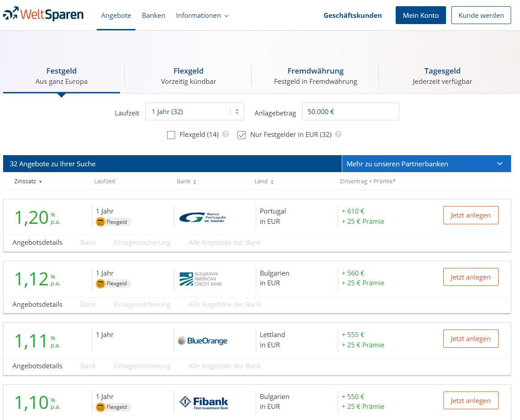Open Angebotsdetails of the 1,20% offer
Image resolution: width=520 pixels, height=420 pixels.
(37, 243)
